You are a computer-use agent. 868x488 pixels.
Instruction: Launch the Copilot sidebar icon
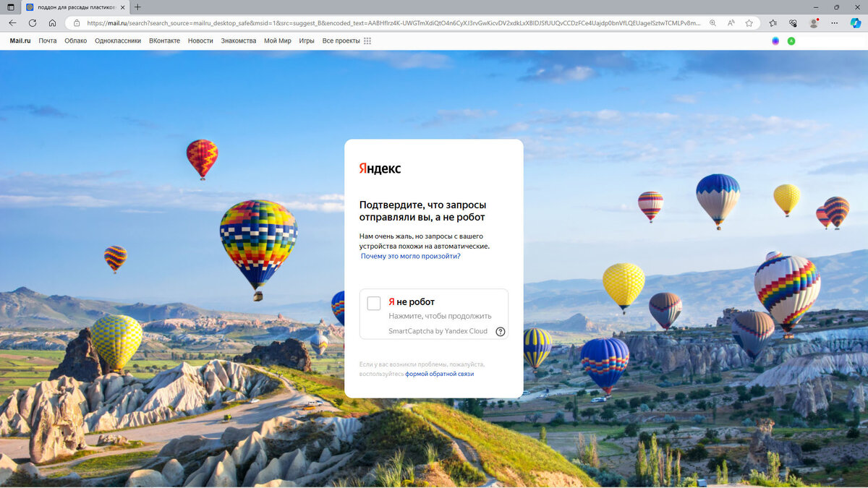(855, 23)
